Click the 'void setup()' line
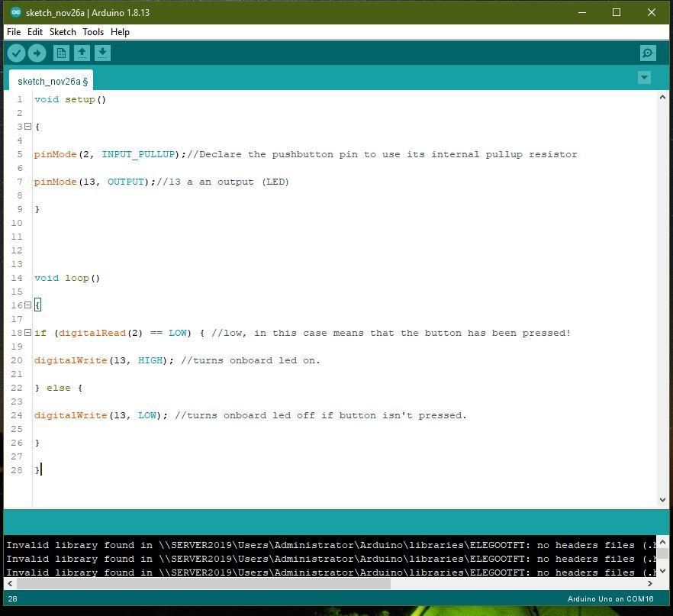This screenshot has width=673, height=616. (x=70, y=99)
